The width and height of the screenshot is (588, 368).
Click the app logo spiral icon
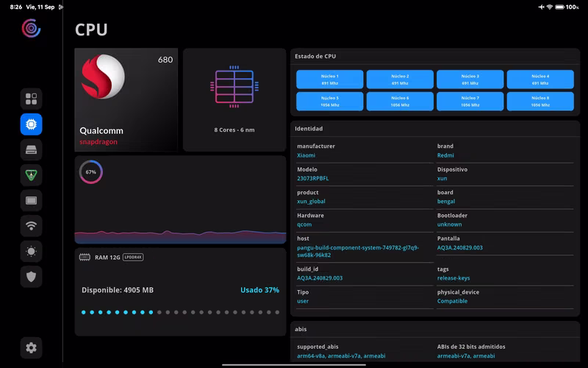tap(31, 28)
